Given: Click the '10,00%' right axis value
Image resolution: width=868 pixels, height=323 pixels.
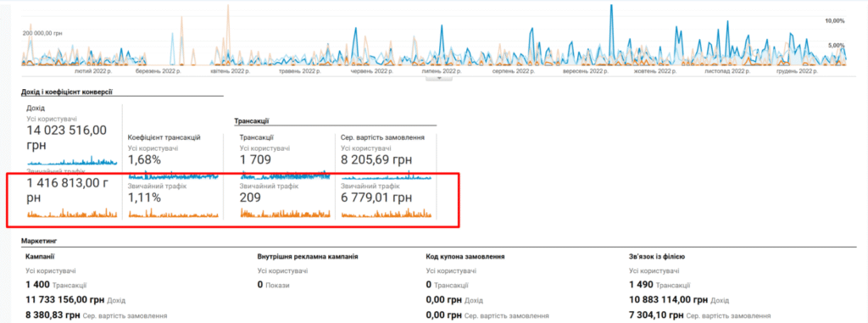Looking at the screenshot, I should click(x=835, y=21).
